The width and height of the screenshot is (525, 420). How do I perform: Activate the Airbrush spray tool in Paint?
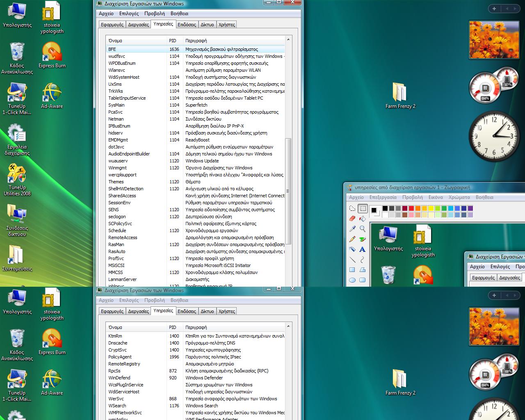coord(352,249)
